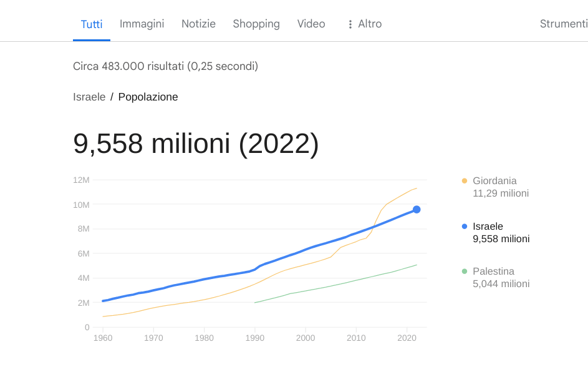Open the Video results tab
588x387 pixels.
point(311,24)
